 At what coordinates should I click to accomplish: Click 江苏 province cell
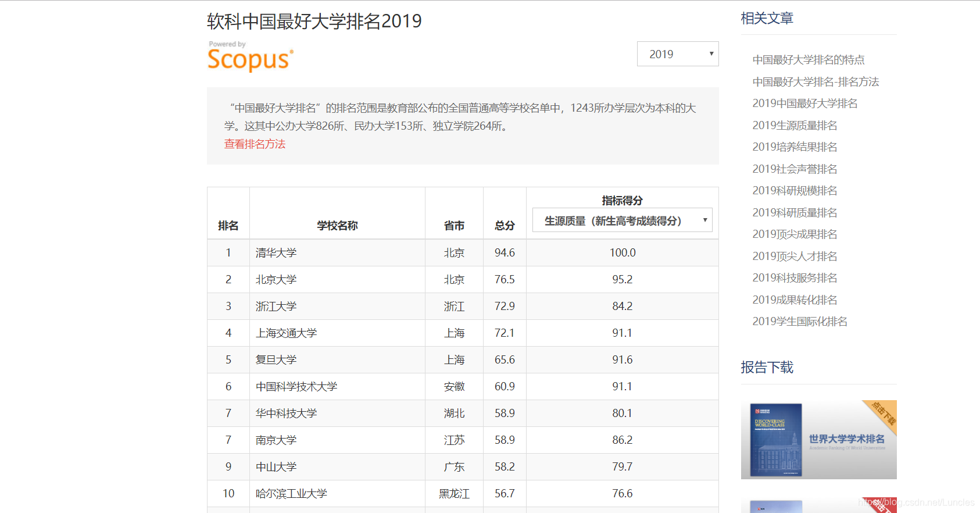click(x=454, y=440)
